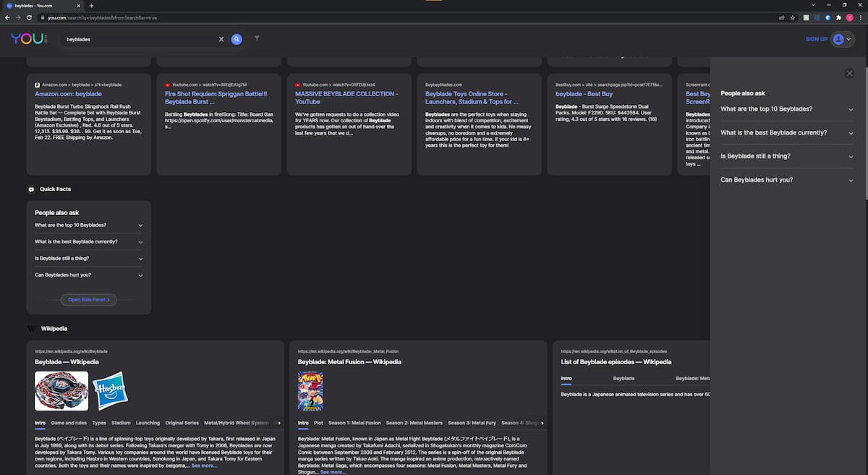Open the Amazon.com: beyblade result
This screenshot has height=475, width=868.
pyautogui.click(x=68, y=94)
